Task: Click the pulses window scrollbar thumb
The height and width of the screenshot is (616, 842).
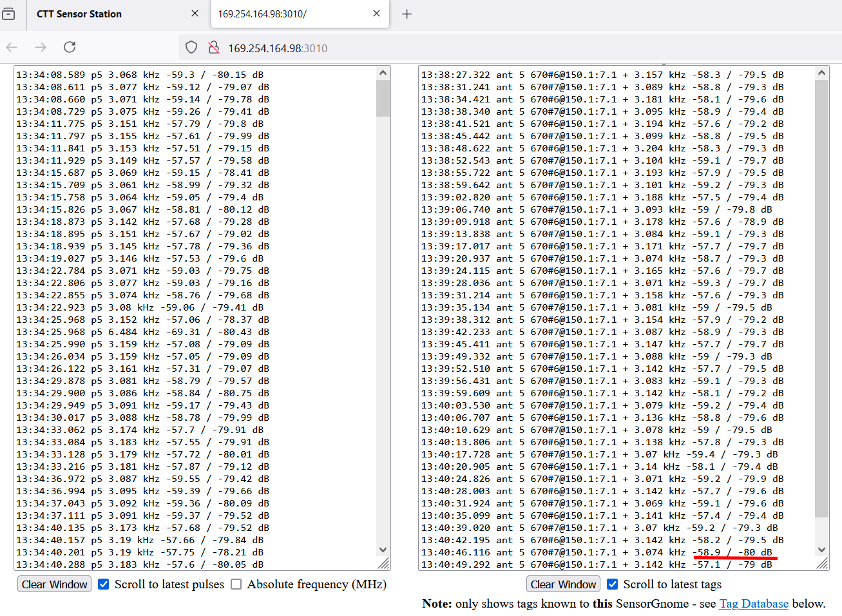Action: (383, 98)
